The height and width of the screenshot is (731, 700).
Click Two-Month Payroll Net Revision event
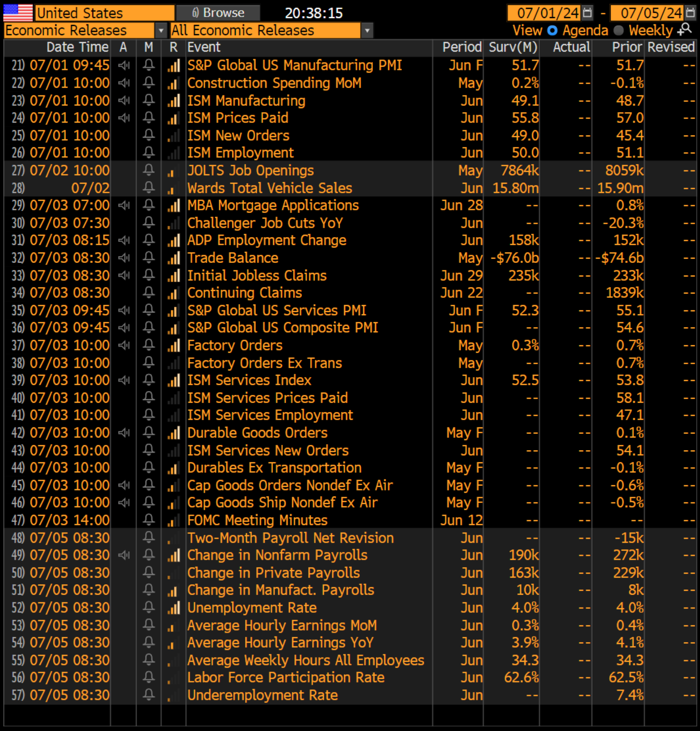coord(291,538)
